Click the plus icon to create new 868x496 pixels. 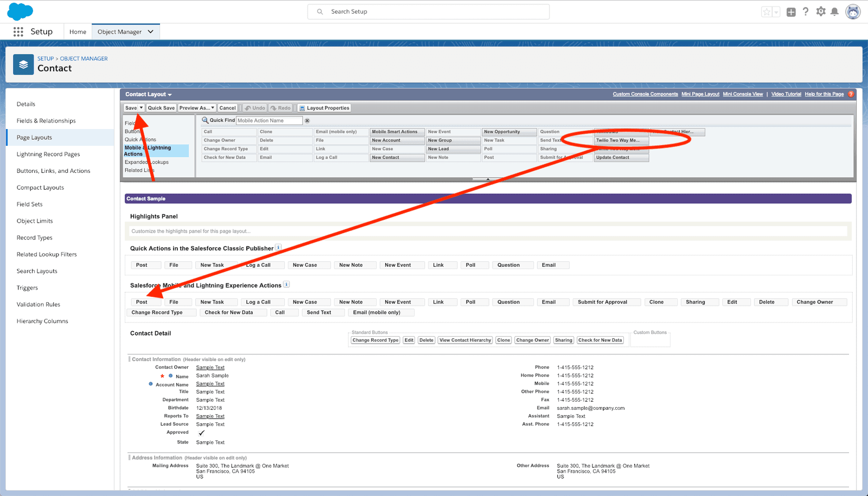click(x=790, y=11)
